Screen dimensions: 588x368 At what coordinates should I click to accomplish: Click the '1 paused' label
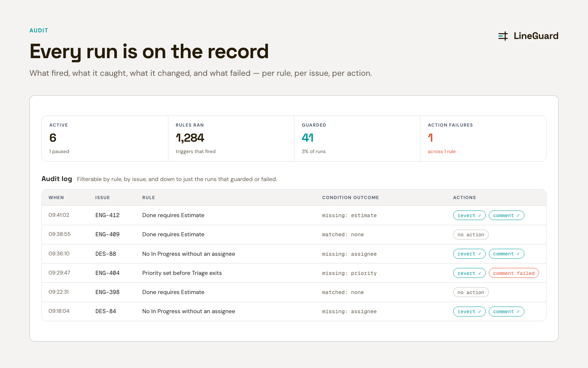59,152
